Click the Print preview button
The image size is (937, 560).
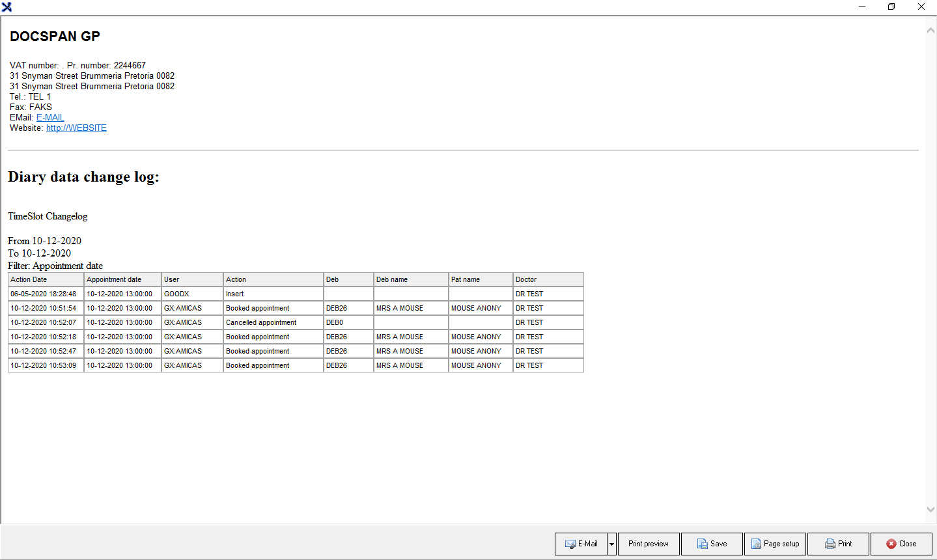(648, 544)
